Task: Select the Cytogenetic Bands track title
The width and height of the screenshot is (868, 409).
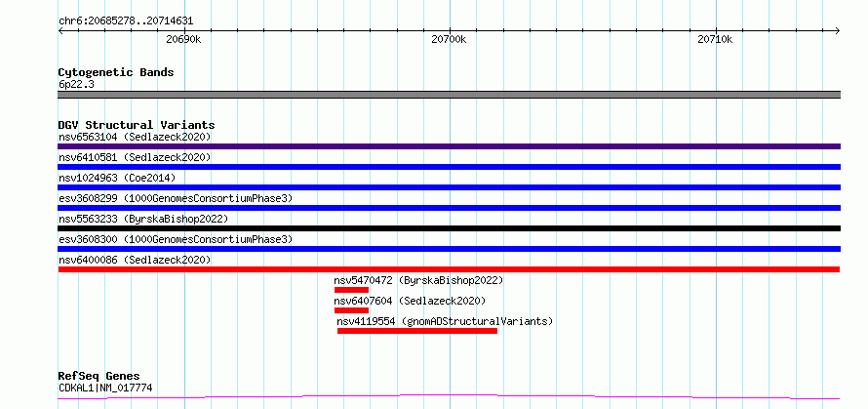Action: click(116, 72)
